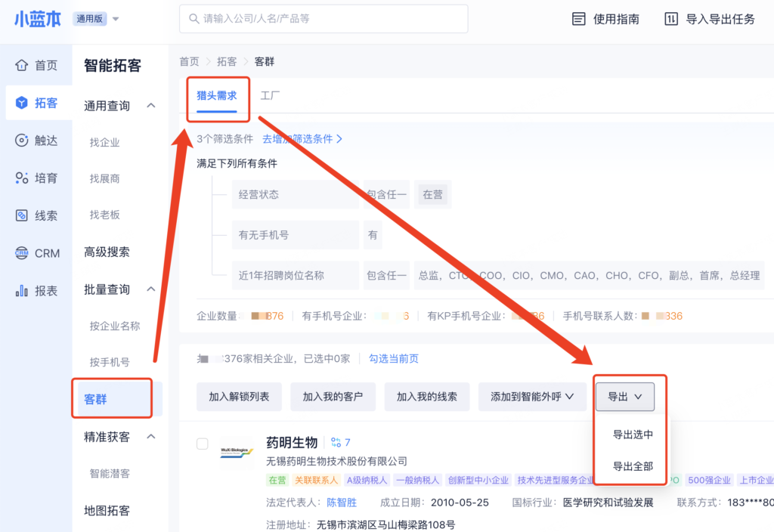774x532 pixels.
Task: Switch to the 工厂 tab
Action: tap(271, 96)
